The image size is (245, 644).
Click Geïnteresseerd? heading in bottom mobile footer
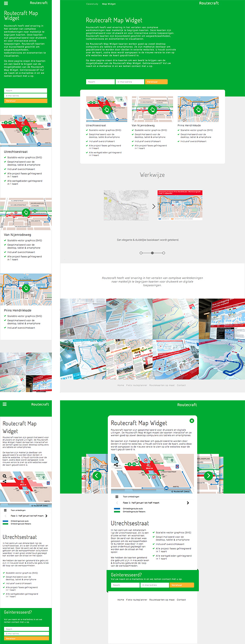(18, 613)
